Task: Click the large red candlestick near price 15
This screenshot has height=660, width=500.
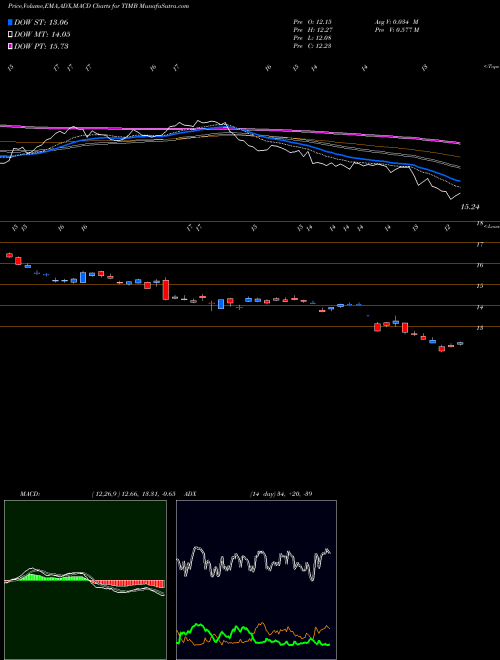Action: [x=166, y=290]
